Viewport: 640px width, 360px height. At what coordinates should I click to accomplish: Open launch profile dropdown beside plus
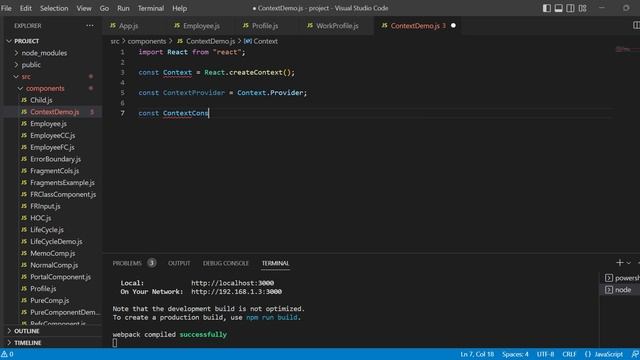pyautogui.click(x=629, y=263)
